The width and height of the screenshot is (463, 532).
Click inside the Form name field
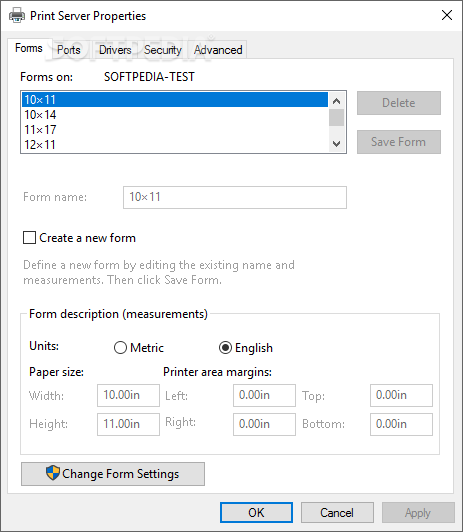tap(235, 197)
